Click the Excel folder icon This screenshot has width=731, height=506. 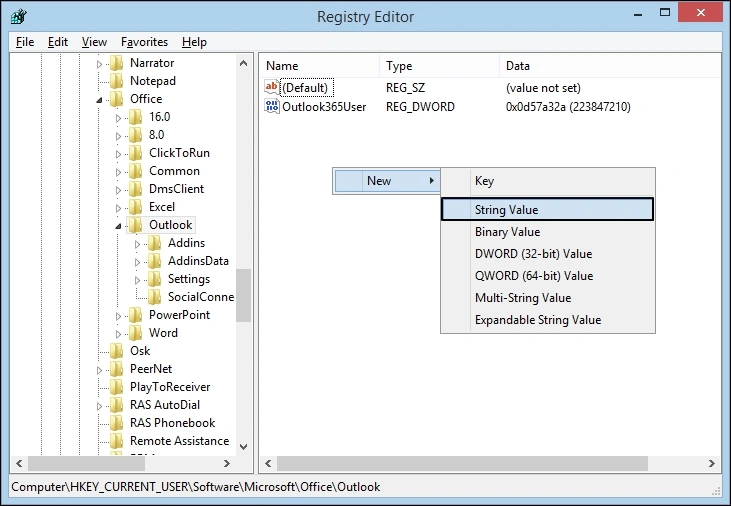point(135,207)
